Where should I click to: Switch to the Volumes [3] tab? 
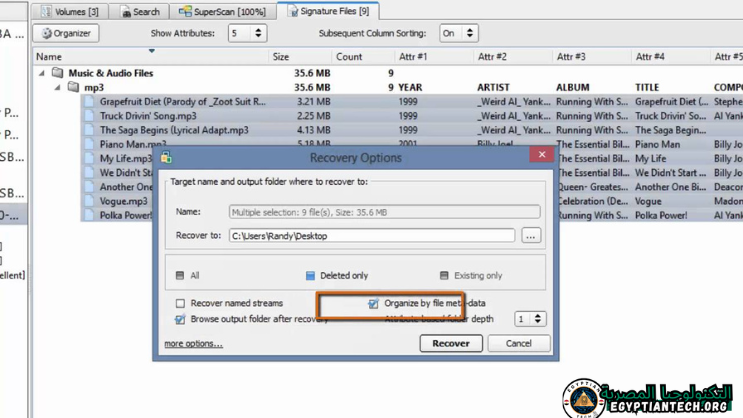70,11
